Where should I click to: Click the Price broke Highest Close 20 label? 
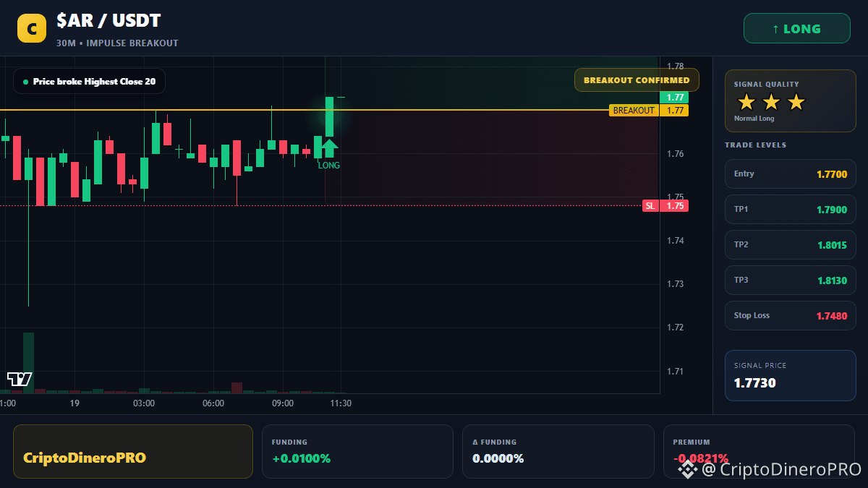coord(89,82)
